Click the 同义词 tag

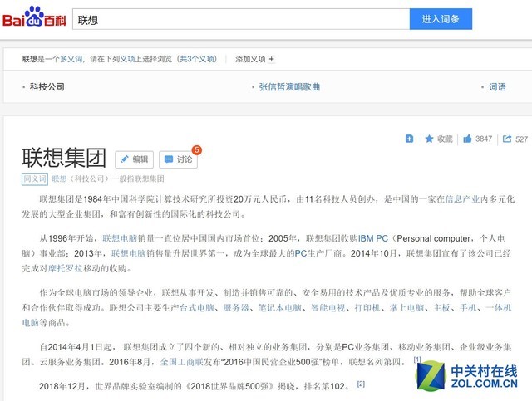[35, 178]
